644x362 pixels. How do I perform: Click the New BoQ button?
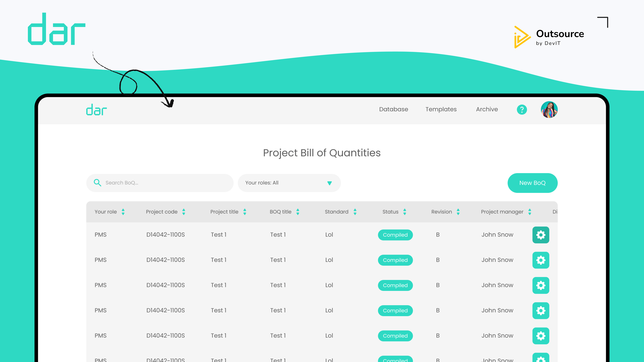coord(532,183)
